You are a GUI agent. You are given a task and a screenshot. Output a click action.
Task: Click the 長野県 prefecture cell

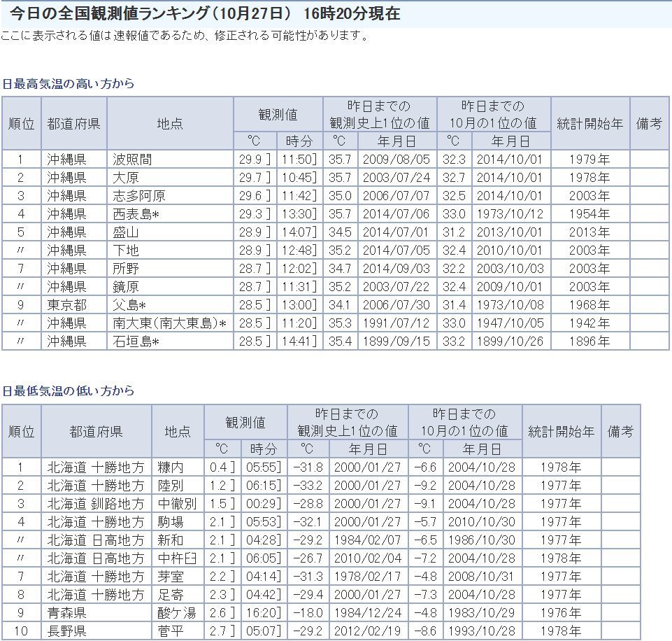pyautogui.click(x=96, y=631)
